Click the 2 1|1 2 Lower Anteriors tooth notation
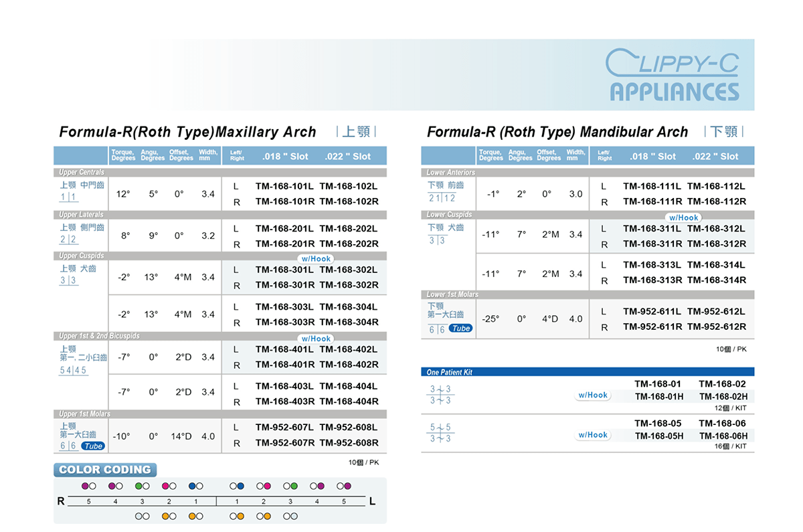803x532 pixels. 442,198
